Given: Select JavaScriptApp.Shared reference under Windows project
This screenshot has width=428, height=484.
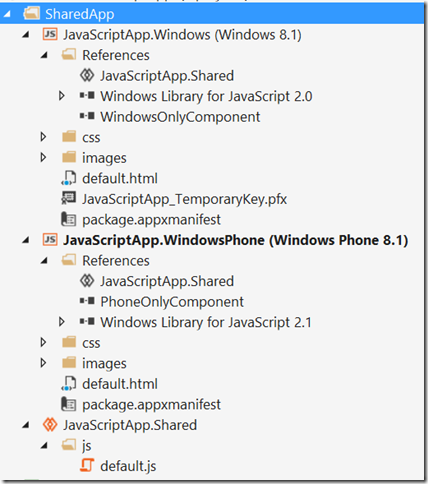Looking at the screenshot, I should (x=167, y=76).
